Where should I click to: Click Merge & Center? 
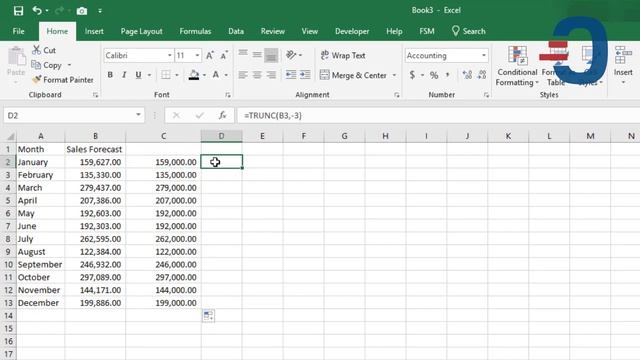click(353, 75)
